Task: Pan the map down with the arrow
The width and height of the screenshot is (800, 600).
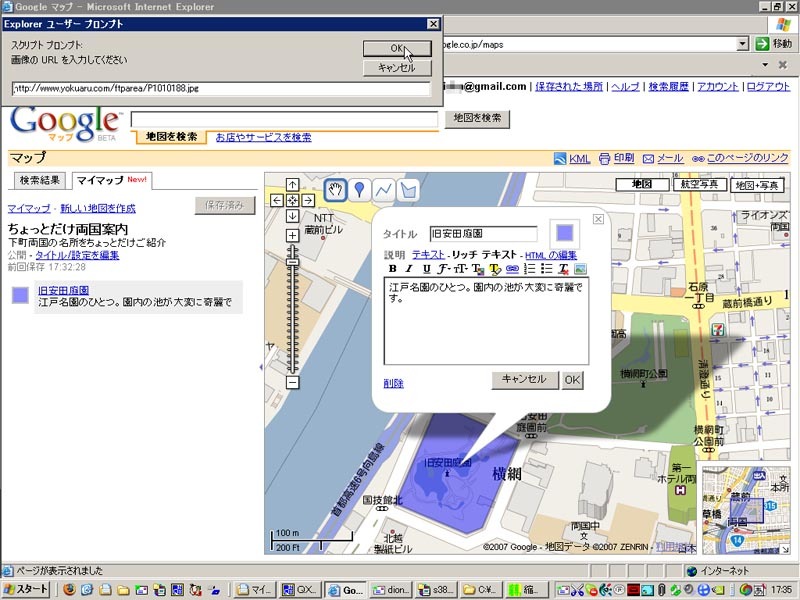Action: click(292, 216)
